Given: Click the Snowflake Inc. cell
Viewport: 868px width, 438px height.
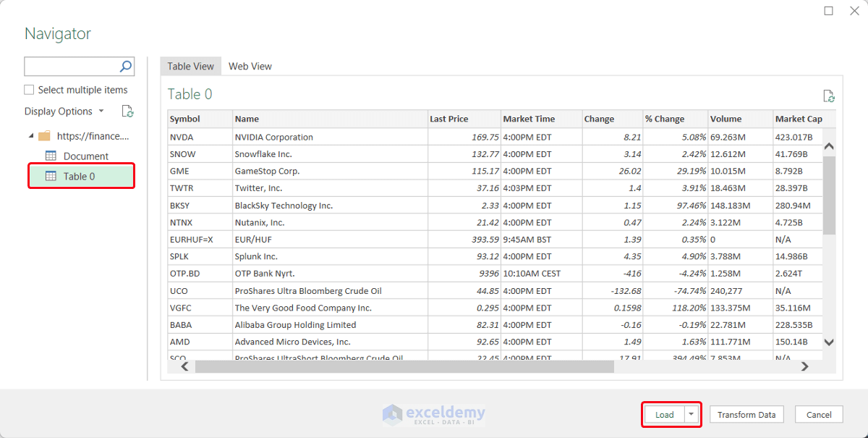Looking at the screenshot, I should pyautogui.click(x=331, y=154).
